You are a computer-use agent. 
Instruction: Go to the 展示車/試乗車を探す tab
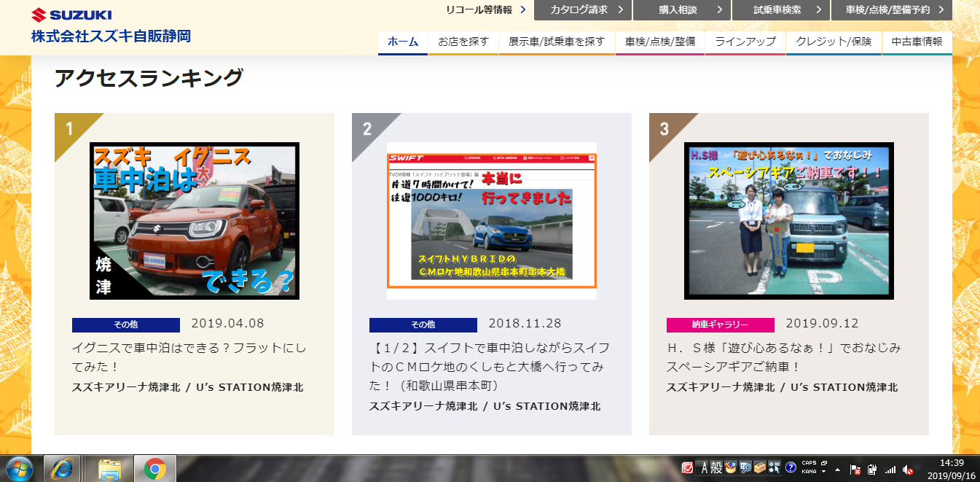coord(557,42)
